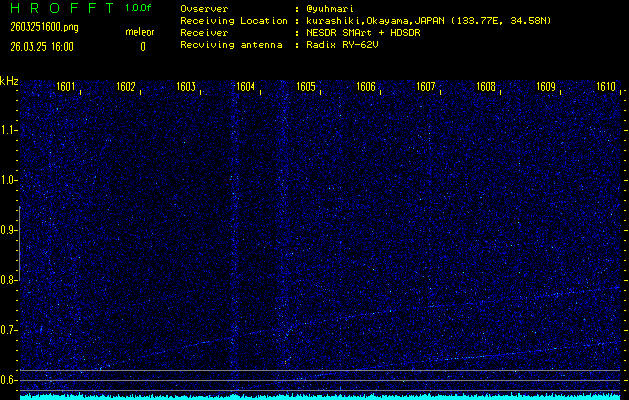Viewport: 629px width, 400px height.
Task: Click the 1.0.0f version label
Action: click(x=140, y=8)
